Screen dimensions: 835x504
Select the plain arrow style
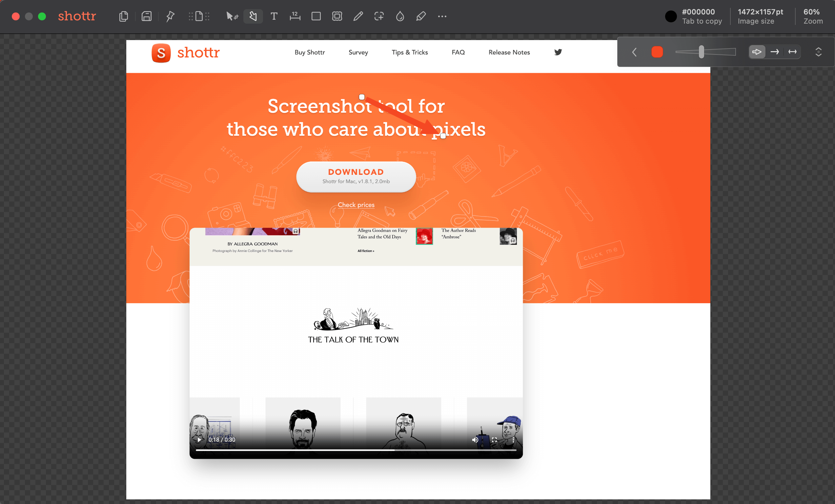(x=775, y=52)
